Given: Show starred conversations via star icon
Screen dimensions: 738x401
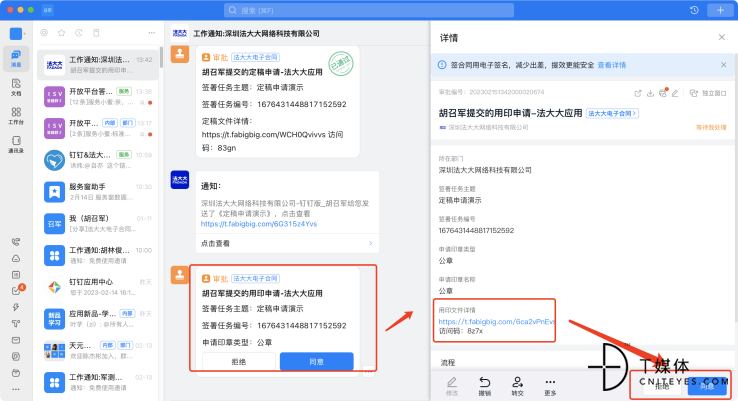Looking at the screenshot, I should tap(61, 32).
